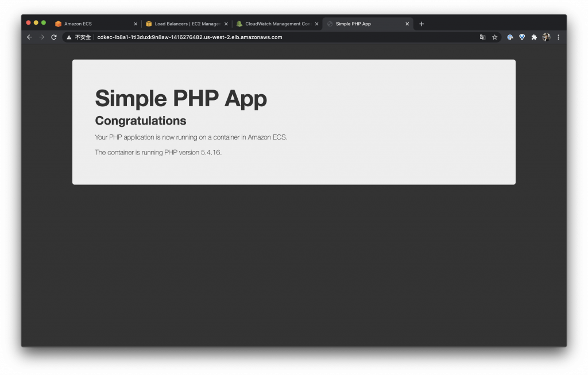
Task: Open the Extensions puzzle piece menu
Action: 534,37
